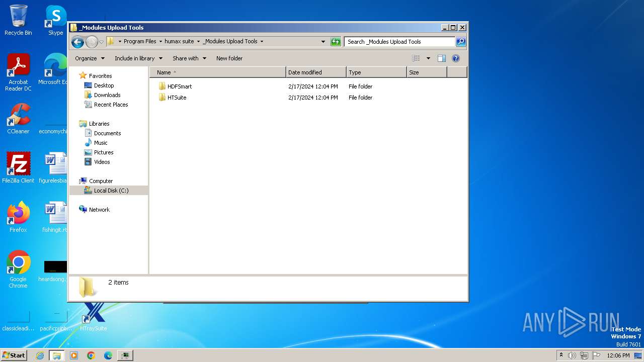Sort by Name column
This screenshot has height=362, width=644.
[x=217, y=72]
